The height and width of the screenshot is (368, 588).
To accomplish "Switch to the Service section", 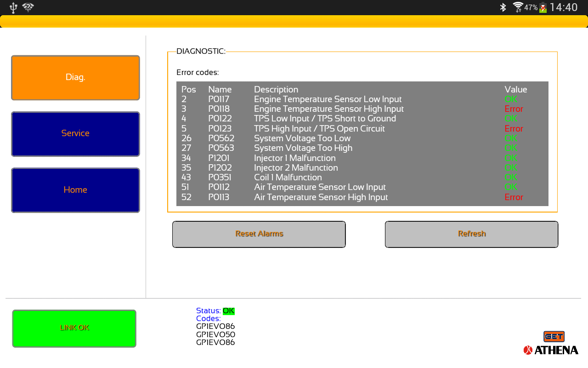I will [75, 134].
